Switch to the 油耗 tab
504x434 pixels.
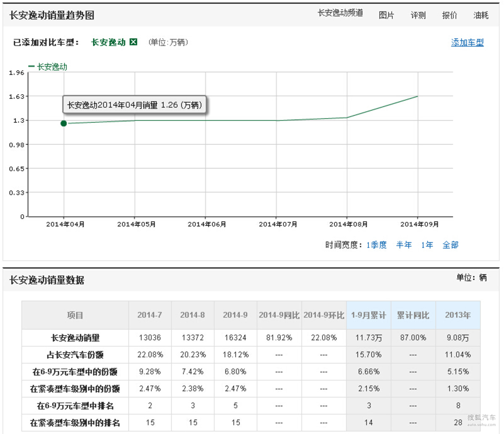tap(481, 16)
